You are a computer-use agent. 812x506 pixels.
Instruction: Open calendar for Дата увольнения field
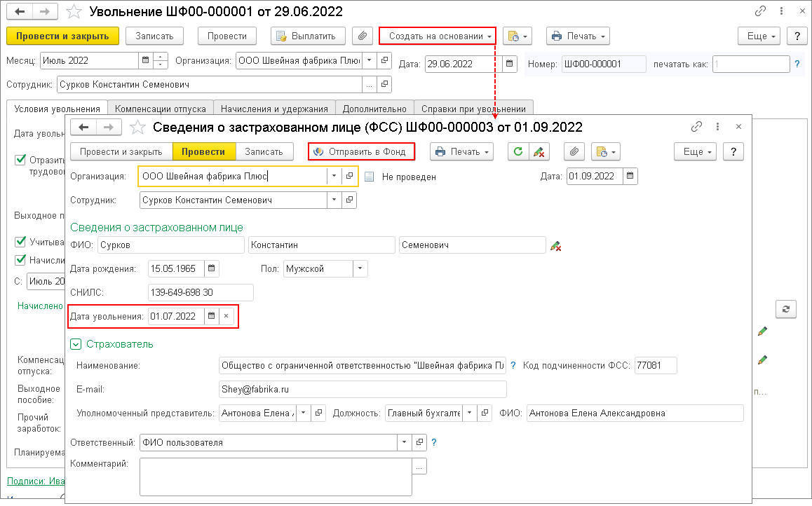click(211, 316)
